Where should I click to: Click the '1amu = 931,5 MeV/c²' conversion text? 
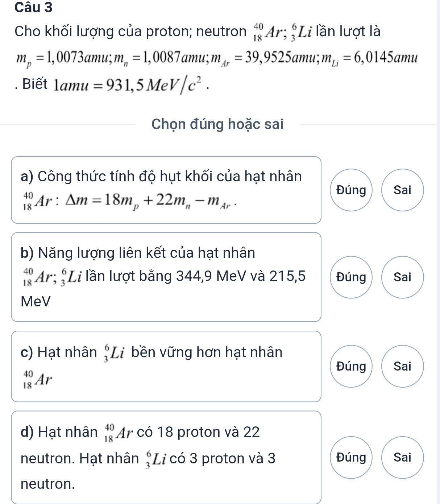coord(131,84)
